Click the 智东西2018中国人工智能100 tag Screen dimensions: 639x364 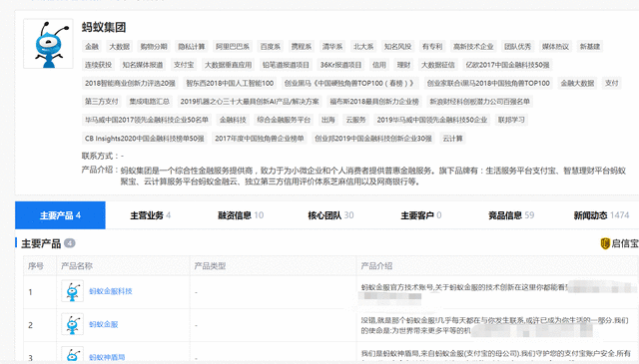coord(230,83)
